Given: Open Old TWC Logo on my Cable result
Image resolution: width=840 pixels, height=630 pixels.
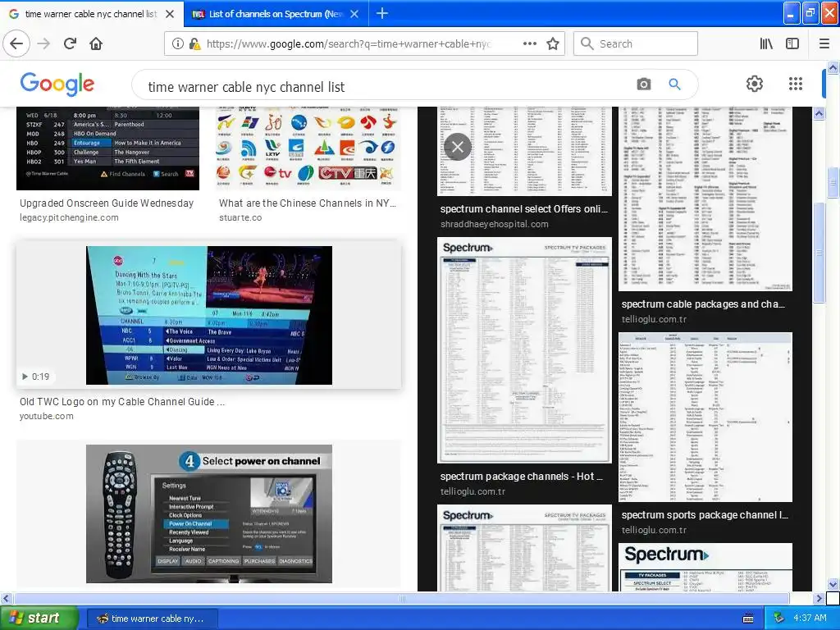Looking at the screenshot, I should 122,402.
